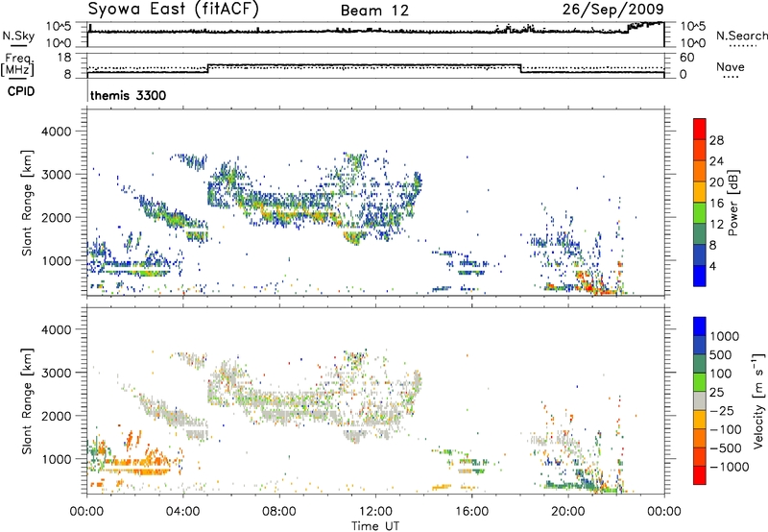This screenshot has height=532, width=768.
Task: Click the 'themis 3300' CPID text
Action: click(129, 95)
